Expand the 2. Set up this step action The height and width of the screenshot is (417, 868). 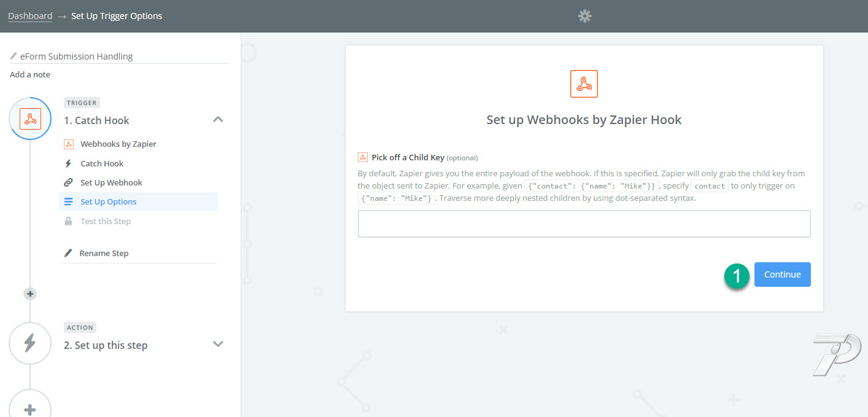pos(218,344)
